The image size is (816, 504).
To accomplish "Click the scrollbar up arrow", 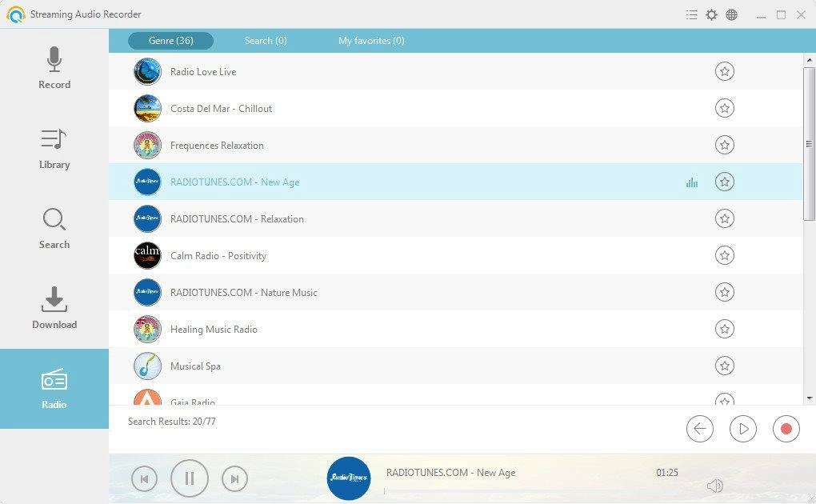I will (809, 60).
